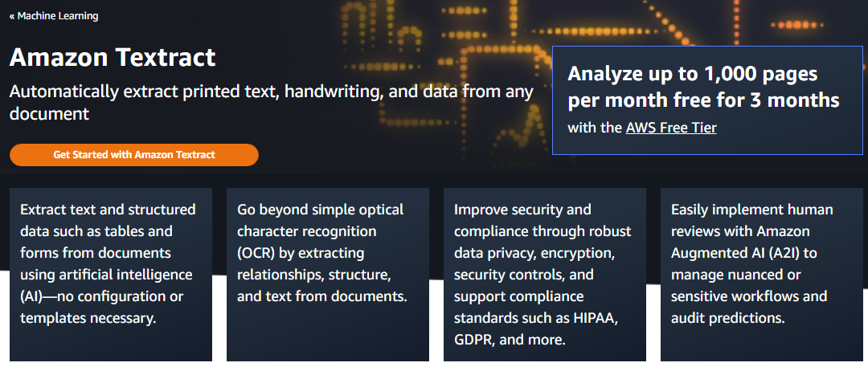Click the '(OCR) by extracting' line
The height and width of the screenshot is (375, 868).
[x=301, y=253]
